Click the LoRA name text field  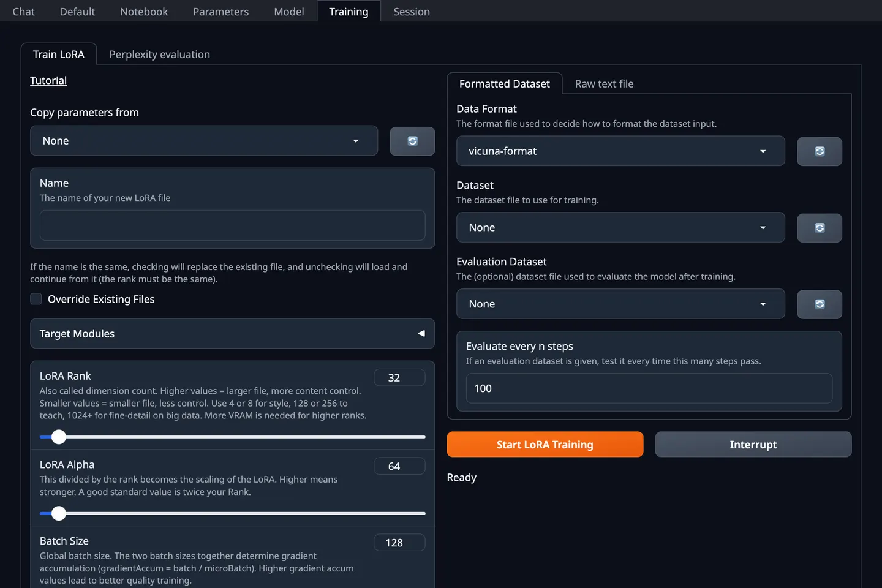[233, 226]
